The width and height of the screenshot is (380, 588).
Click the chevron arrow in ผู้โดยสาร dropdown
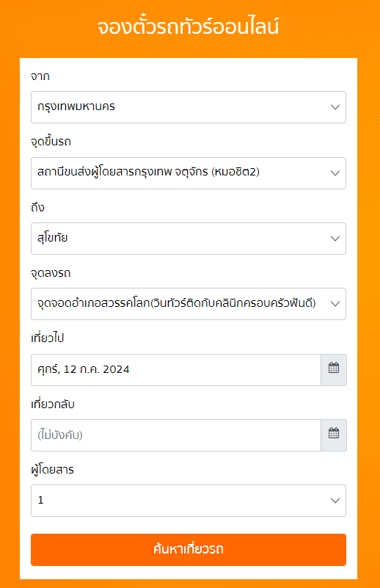335,501
